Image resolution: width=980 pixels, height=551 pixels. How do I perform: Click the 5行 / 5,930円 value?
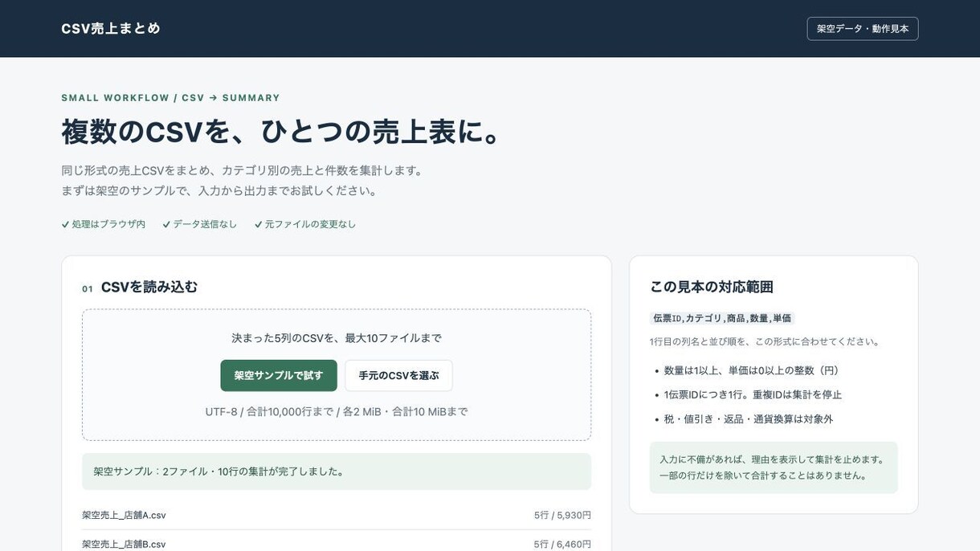pyautogui.click(x=562, y=515)
